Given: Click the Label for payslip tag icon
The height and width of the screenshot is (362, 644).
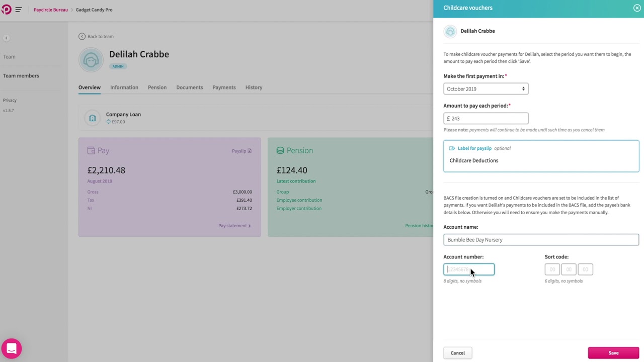Looking at the screenshot, I should [x=452, y=148].
